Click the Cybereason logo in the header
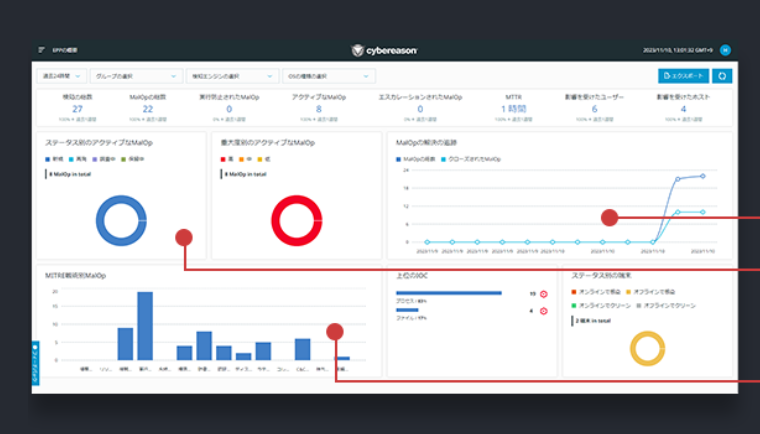The image size is (760, 434). coord(385,50)
